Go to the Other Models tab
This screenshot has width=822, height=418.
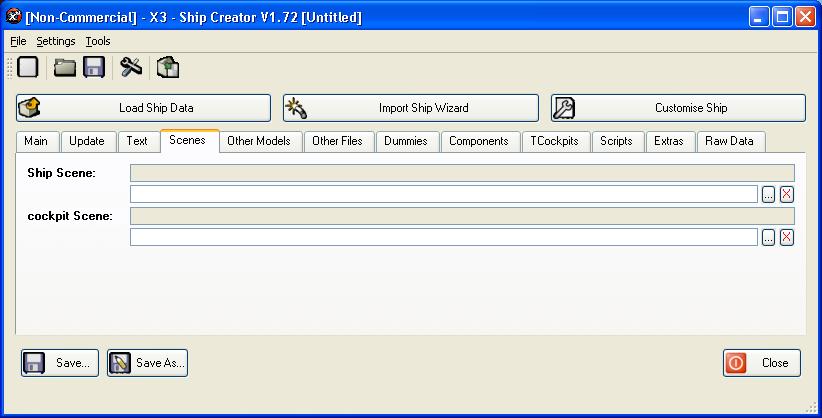[259, 141]
